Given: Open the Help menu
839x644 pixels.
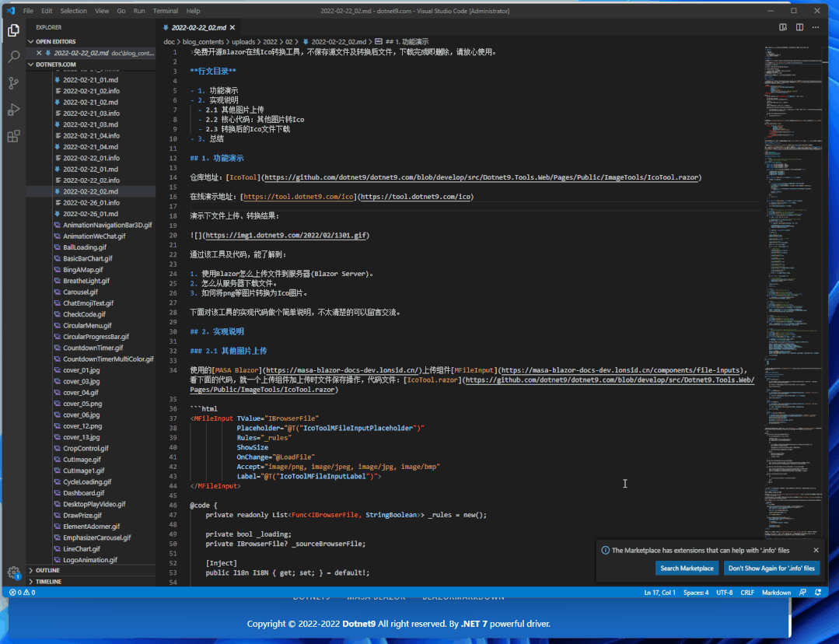Looking at the screenshot, I should tap(193, 11).
